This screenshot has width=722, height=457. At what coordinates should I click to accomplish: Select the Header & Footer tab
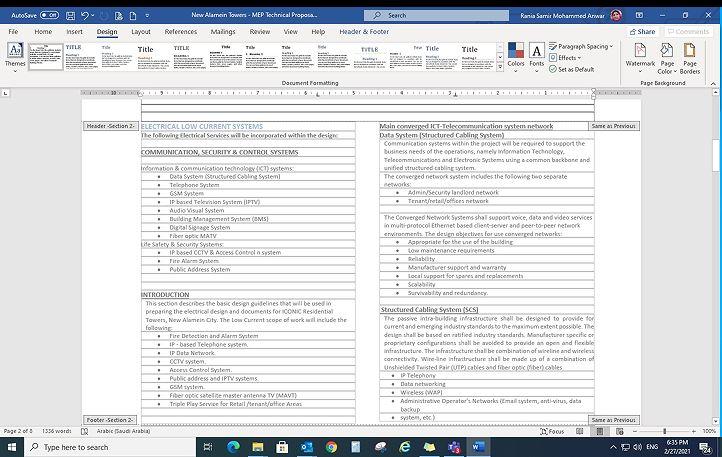pyautogui.click(x=364, y=32)
